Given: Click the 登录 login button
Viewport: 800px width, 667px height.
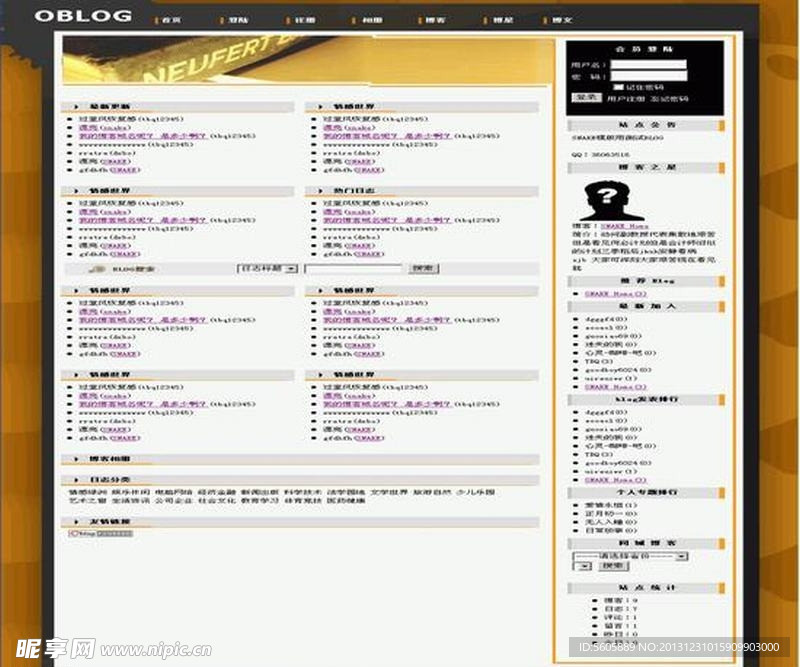Looking at the screenshot, I should pos(586,97).
